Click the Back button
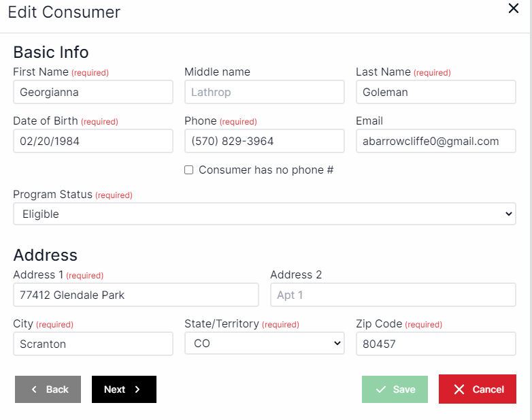532x420 pixels. tap(48, 389)
